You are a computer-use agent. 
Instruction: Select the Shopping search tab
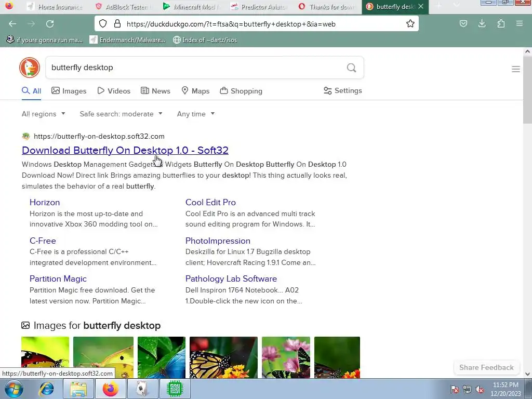coord(241,91)
